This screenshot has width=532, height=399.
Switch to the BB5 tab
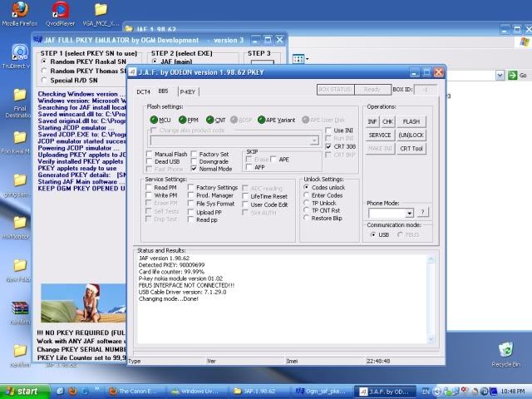tap(163, 91)
